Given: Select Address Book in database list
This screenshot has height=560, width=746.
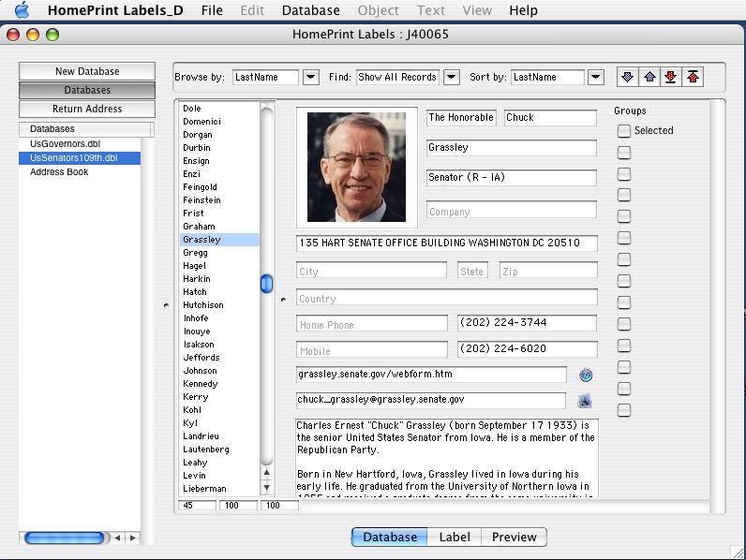Looking at the screenshot, I should pos(80,172).
